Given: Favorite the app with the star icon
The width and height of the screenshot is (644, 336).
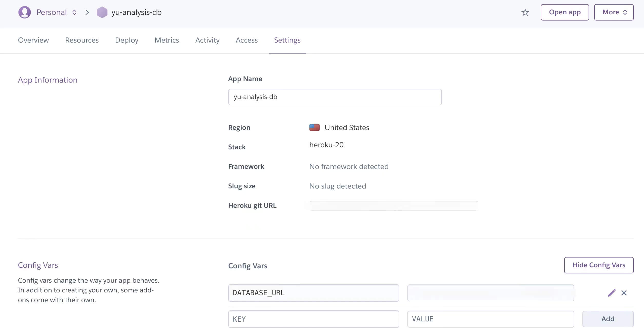Looking at the screenshot, I should point(525,13).
